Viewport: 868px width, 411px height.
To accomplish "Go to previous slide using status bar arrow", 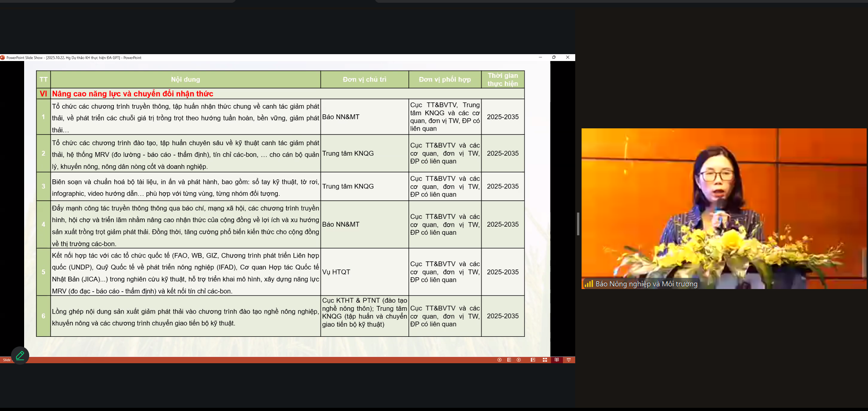I will coord(499,360).
